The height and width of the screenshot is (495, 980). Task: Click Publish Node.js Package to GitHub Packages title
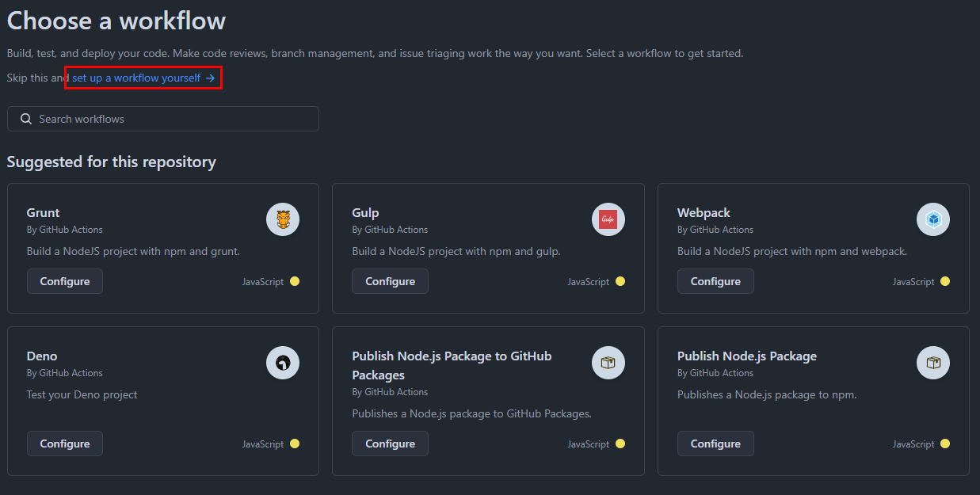tap(452, 365)
